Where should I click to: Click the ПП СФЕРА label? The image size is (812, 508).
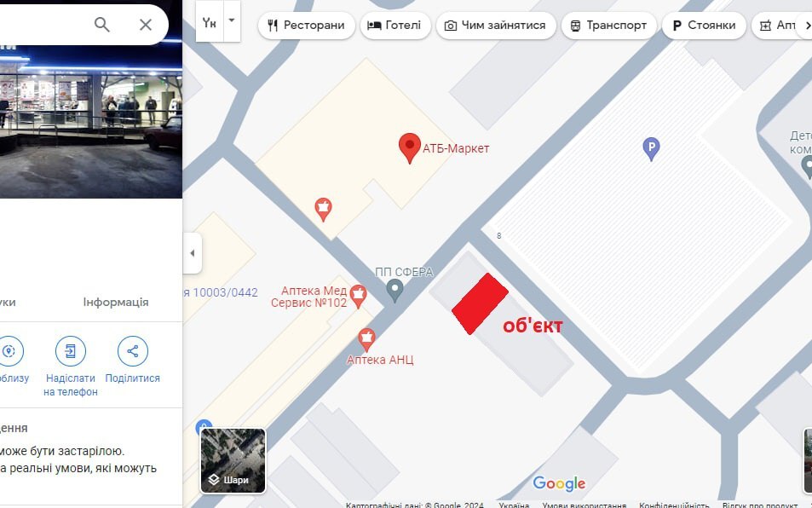(404, 272)
